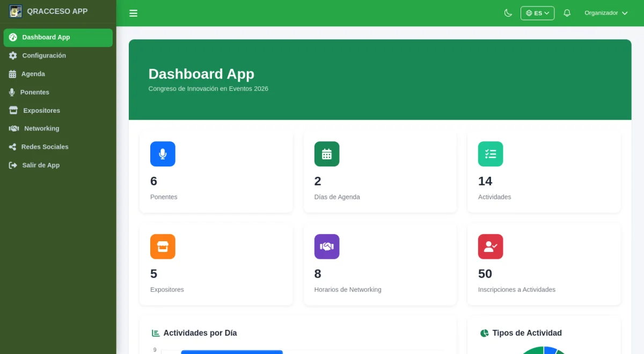This screenshot has width=644, height=354.
Task: Click the Configuración gear icon
Action: click(x=13, y=56)
